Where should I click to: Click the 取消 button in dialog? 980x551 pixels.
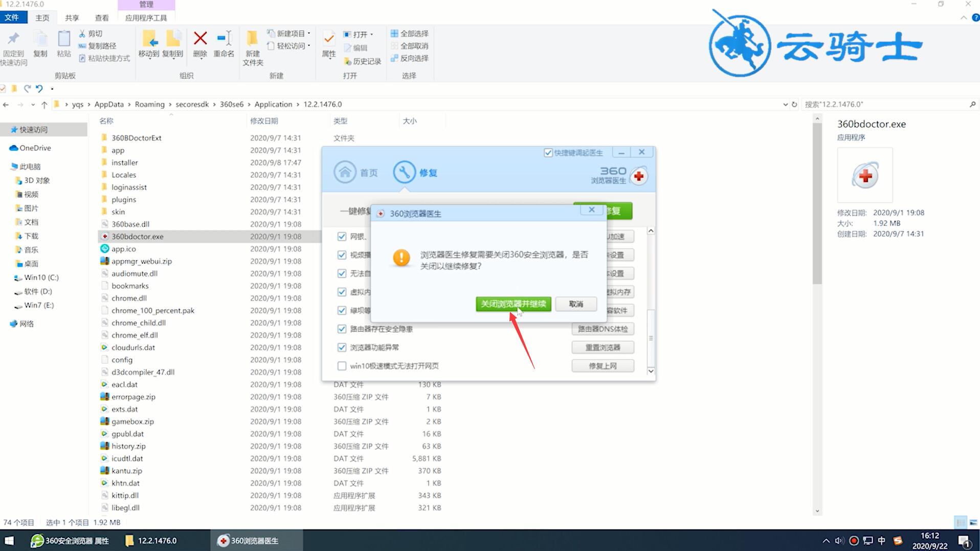(x=576, y=304)
